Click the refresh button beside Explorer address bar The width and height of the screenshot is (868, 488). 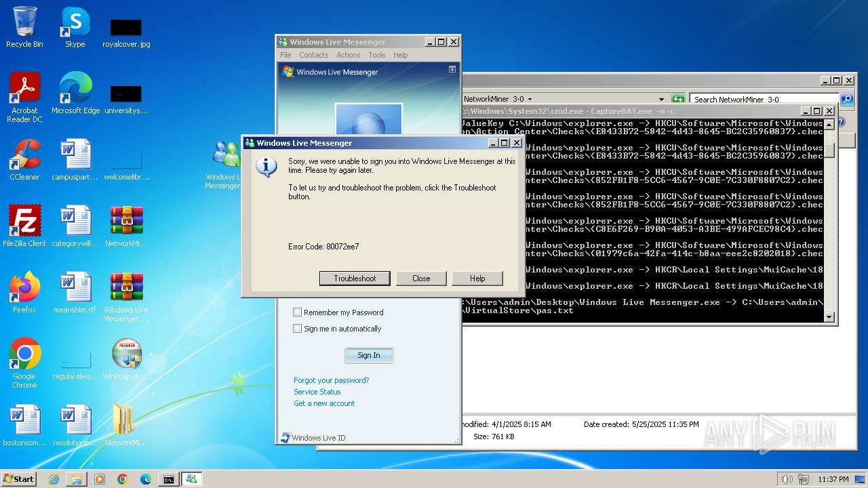[678, 99]
